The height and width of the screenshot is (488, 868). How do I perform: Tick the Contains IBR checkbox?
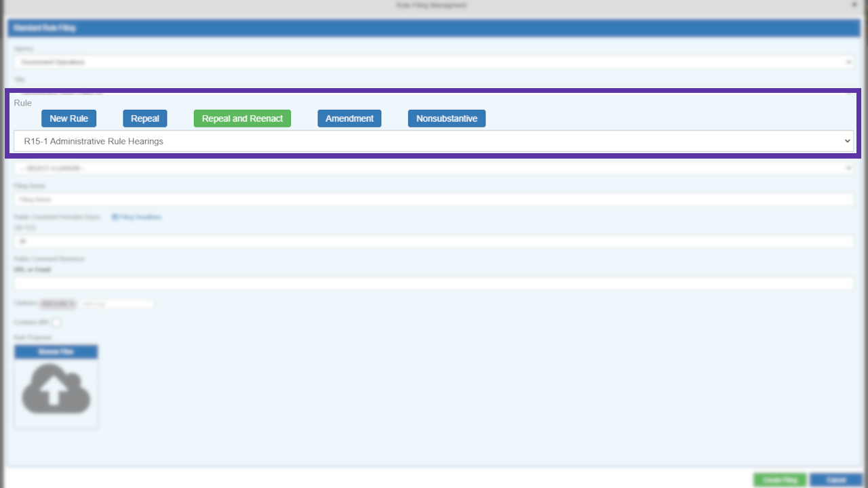pyautogui.click(x=57, y=323)
